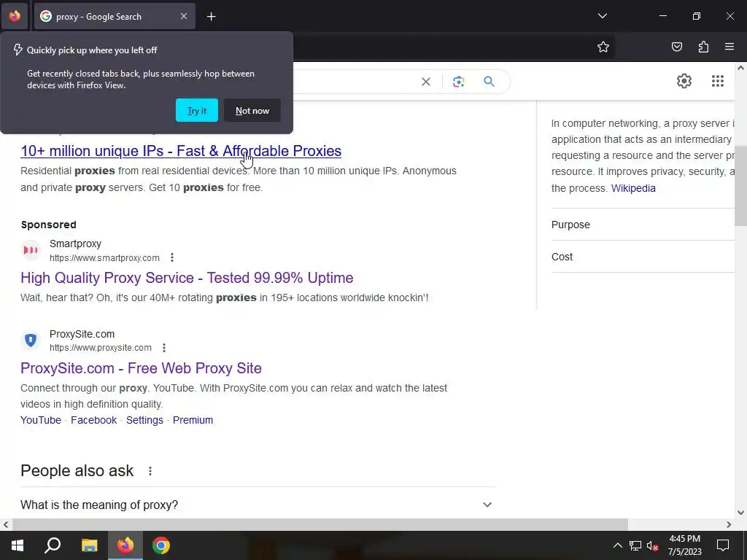The image size is (747, 560).
Task: Expand the Purpose section
Action: click(x=643, y=225)
